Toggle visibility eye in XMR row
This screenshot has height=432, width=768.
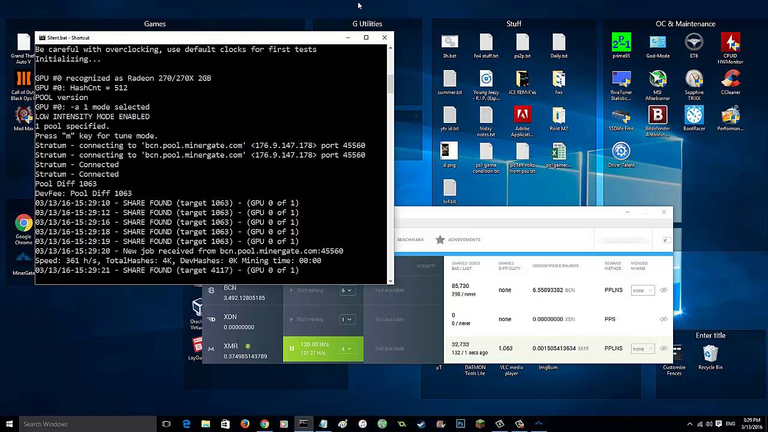click(x=664, y=348)
